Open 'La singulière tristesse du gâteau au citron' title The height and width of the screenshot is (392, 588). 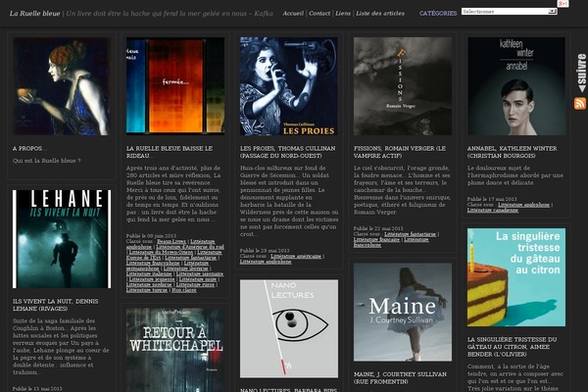[x=512, y=347]
